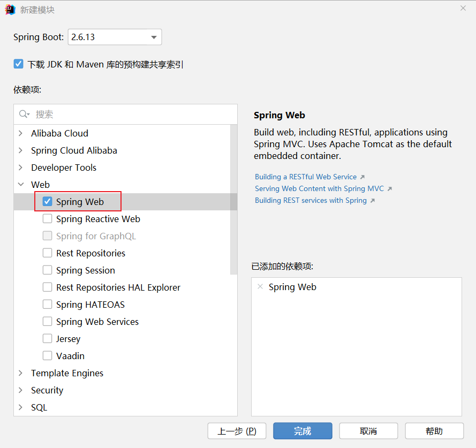Check the Rest Repositories checkbox
Screen dimensions: 476x448
point(47,253)
